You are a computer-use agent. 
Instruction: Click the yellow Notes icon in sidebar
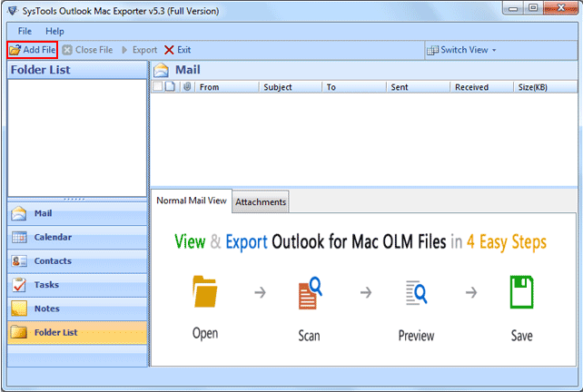pyautogui.click(x=18, y=309)
